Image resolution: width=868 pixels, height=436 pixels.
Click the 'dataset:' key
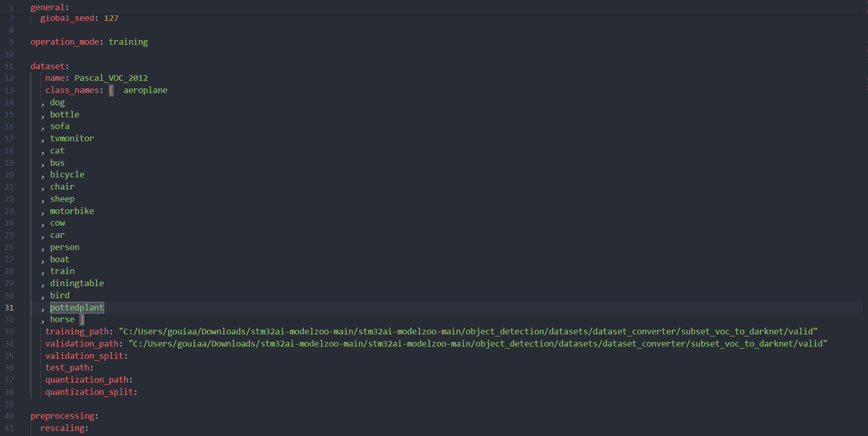pyautogui.click(x=49, y=66)
